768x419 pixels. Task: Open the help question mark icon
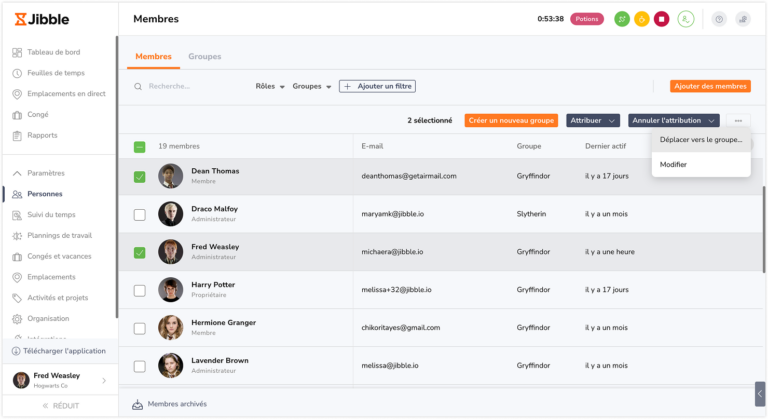click(719, 19)
